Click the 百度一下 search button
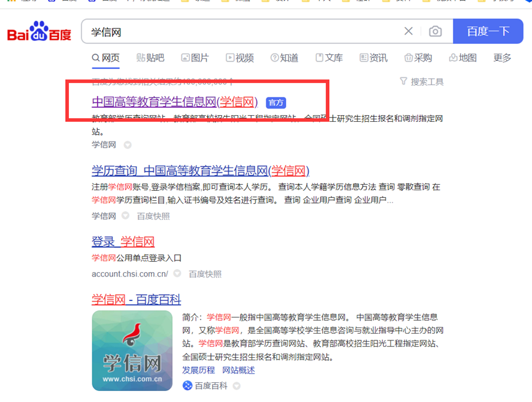The height and width of the screenshot is (402, 532). point(488,31)
